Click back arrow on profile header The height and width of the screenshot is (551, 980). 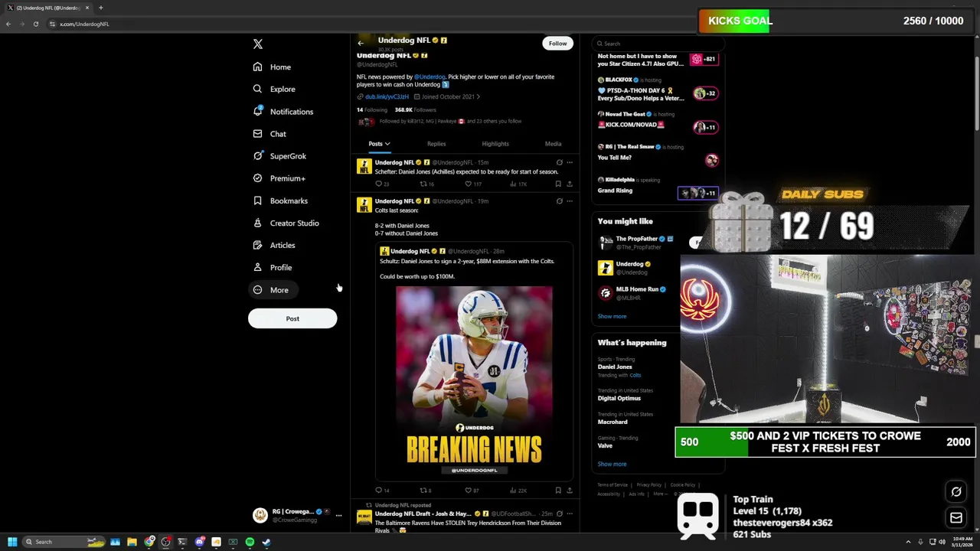361,44
